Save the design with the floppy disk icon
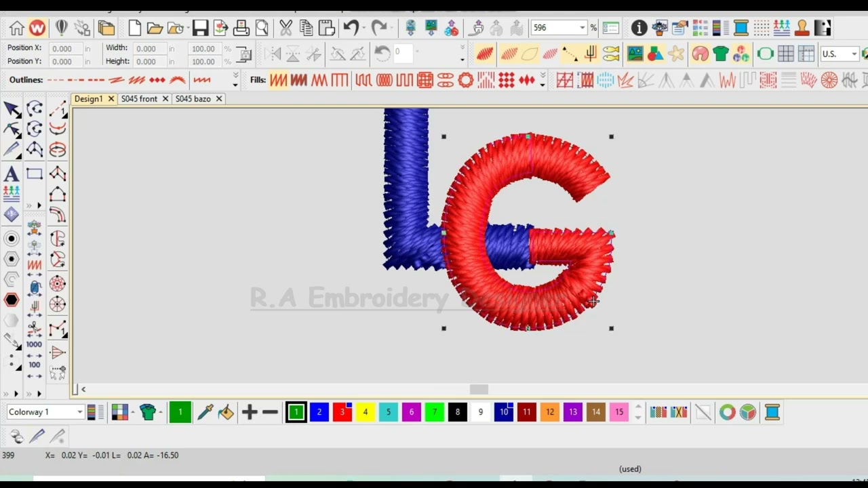The image size is (868, 488). pyautogui.click(x=200, y=28)
